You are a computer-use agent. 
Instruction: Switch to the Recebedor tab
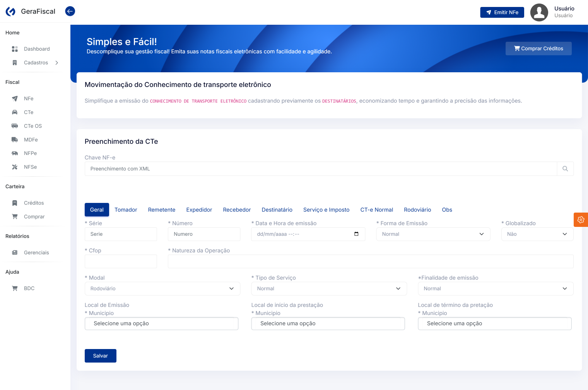(x=237, y=210)
